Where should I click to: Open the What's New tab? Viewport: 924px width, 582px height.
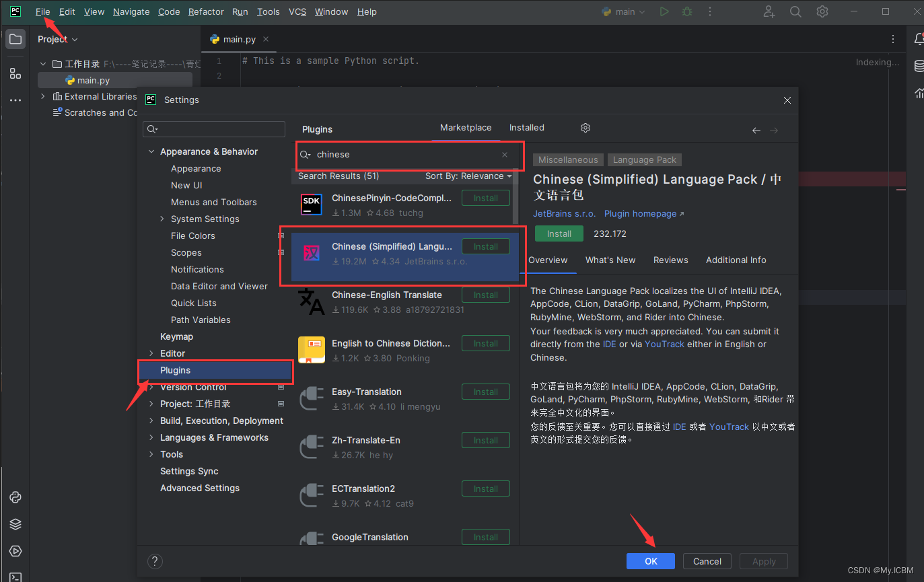tap(610, 260)
